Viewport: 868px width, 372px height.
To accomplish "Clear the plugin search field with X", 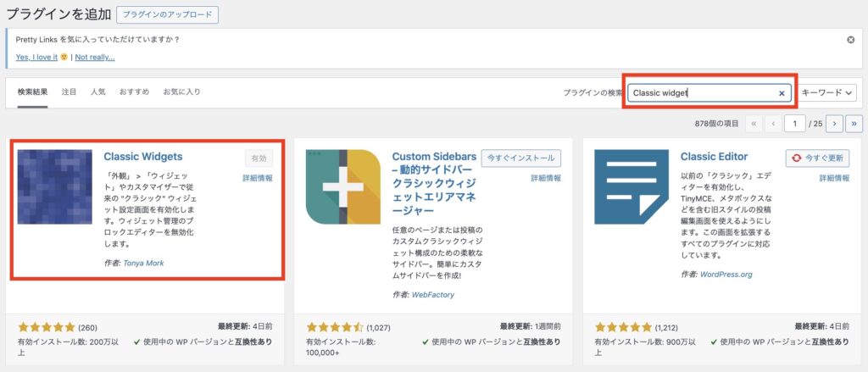I will [782, 93].
